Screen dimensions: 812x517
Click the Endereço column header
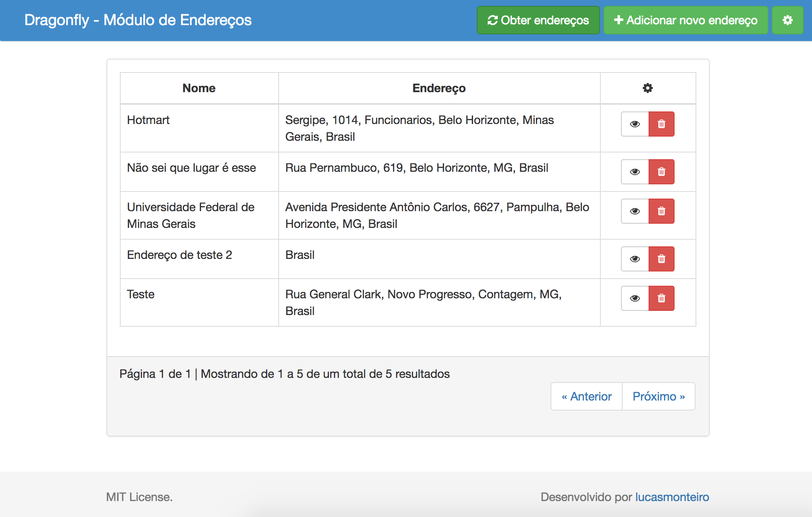tap(439, 88)
